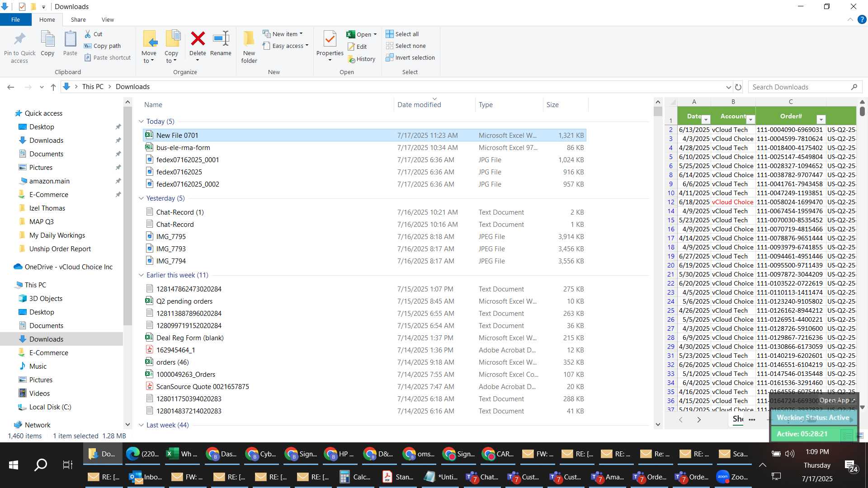Click Invert selection in ribbon
Viewport: 868px width, 488px height.
pos(410,57)
